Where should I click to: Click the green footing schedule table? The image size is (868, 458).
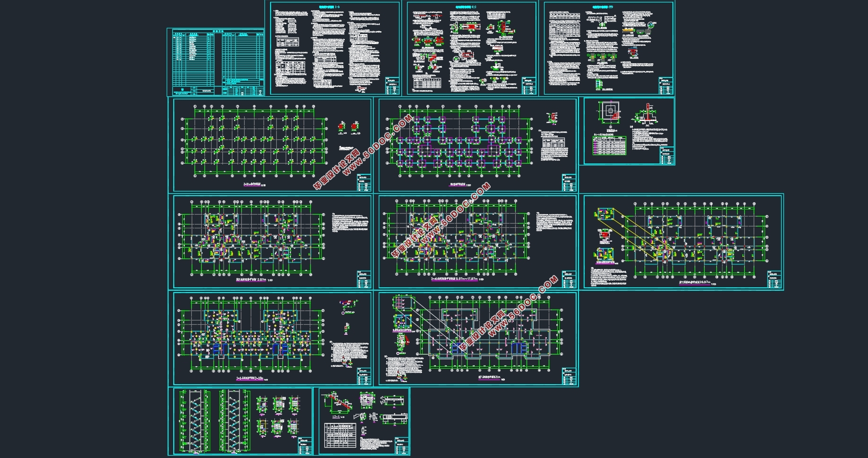609,146
